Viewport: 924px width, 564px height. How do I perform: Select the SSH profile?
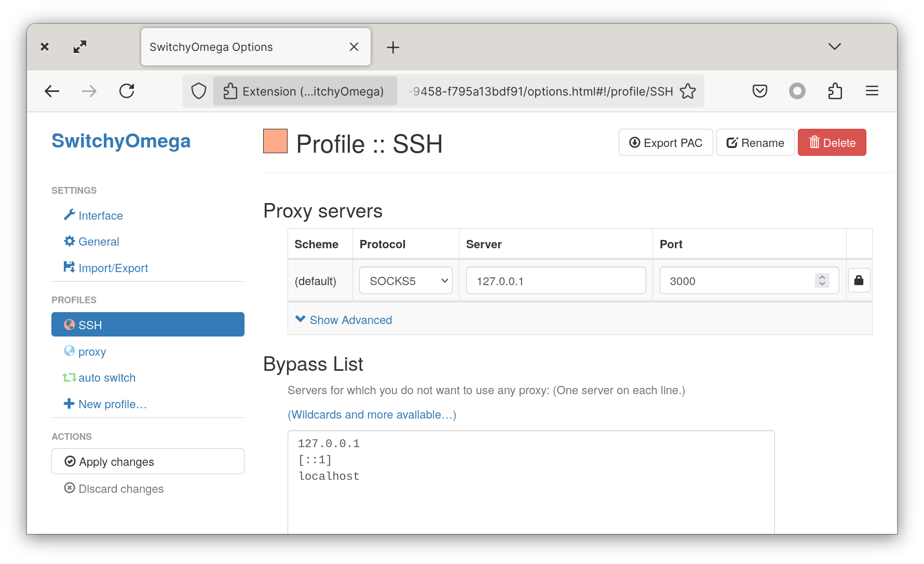coord(148,325)
